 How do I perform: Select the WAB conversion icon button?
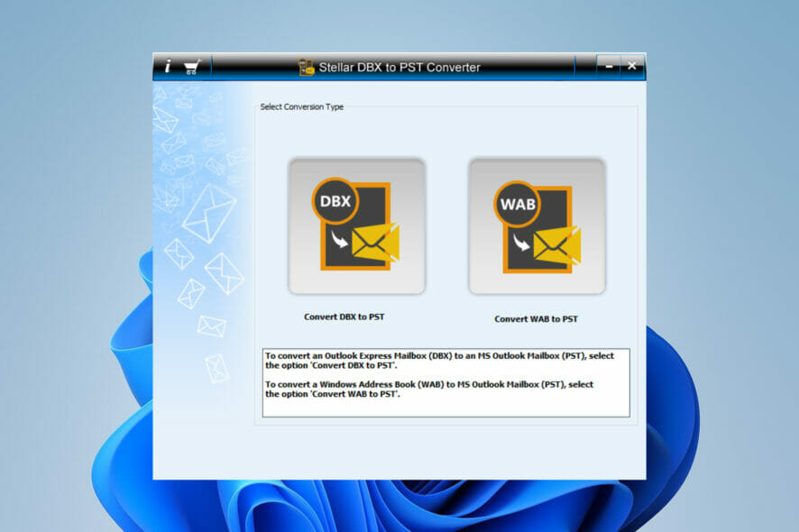(537, 226)
